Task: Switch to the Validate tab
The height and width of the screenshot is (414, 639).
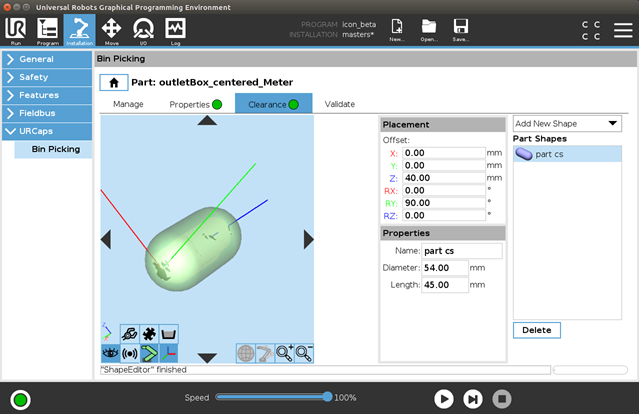Action: [339, 104]
